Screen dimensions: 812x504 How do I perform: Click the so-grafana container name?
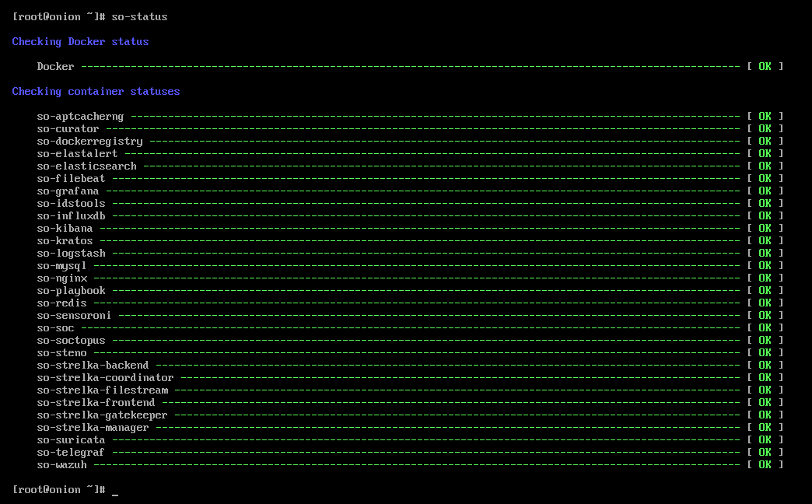coord(68,191)
